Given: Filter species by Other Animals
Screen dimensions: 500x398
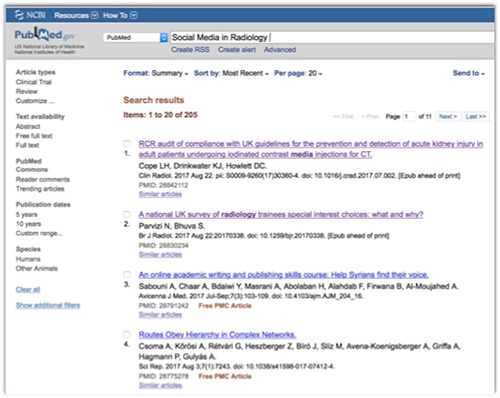Looking at the screenshot, I should pyautogui.click(x=37, y=268).
